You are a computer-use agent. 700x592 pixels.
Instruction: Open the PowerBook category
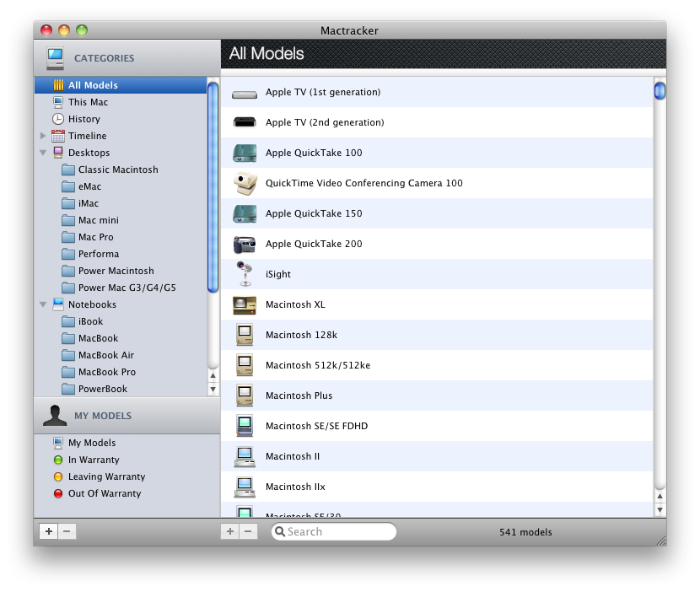pos(121,389)
